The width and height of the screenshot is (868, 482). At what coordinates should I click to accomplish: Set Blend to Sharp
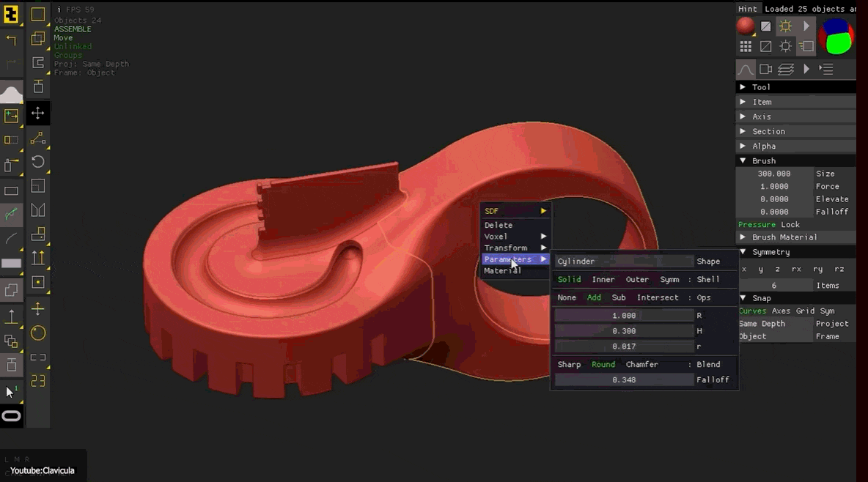tap(569, 365)
